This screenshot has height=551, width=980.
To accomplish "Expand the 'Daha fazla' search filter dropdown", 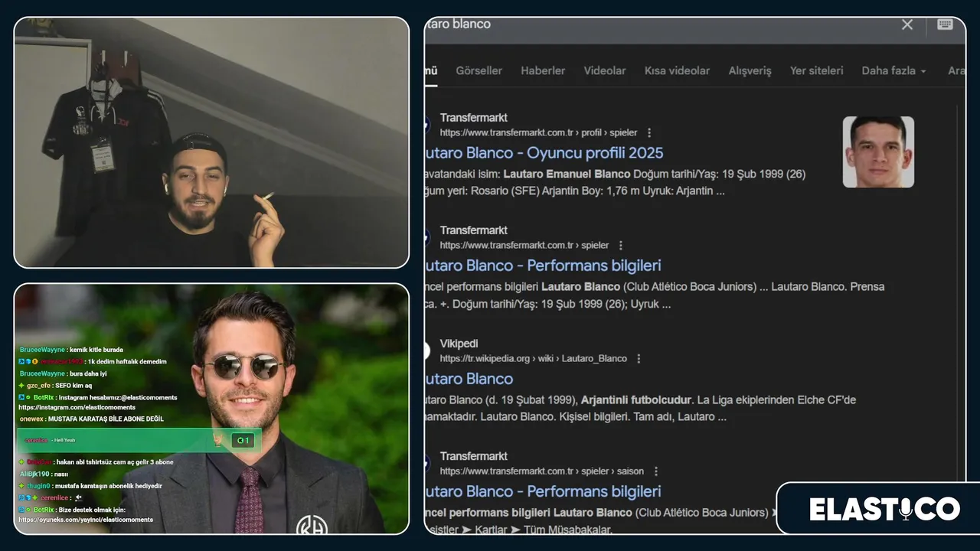I will (x=893, y=70).
